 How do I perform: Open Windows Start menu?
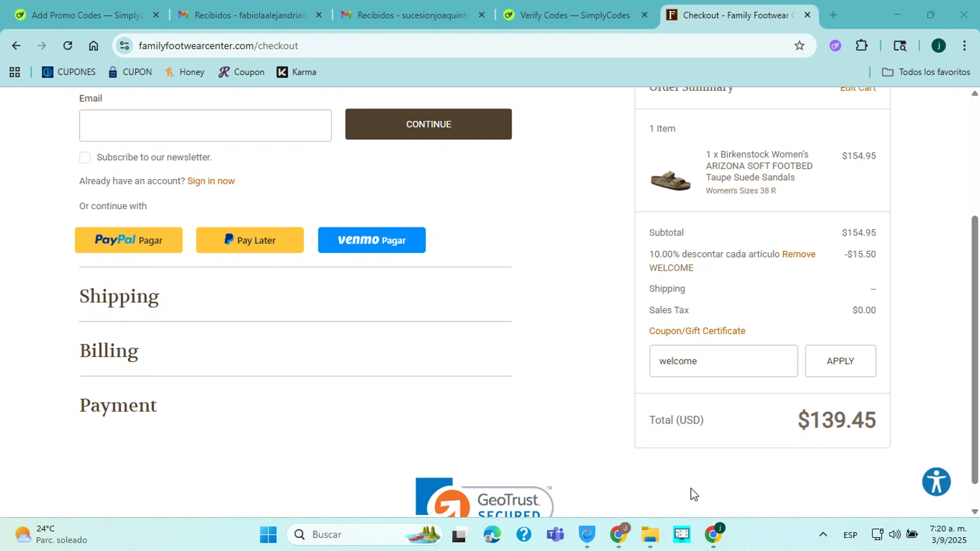tap(268, 535)
